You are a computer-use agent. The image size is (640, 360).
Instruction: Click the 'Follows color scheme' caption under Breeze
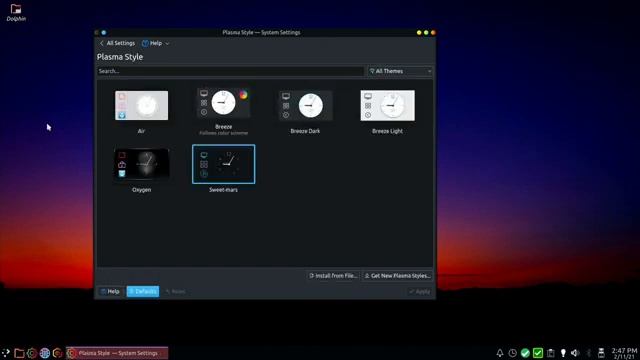[223, 133]
